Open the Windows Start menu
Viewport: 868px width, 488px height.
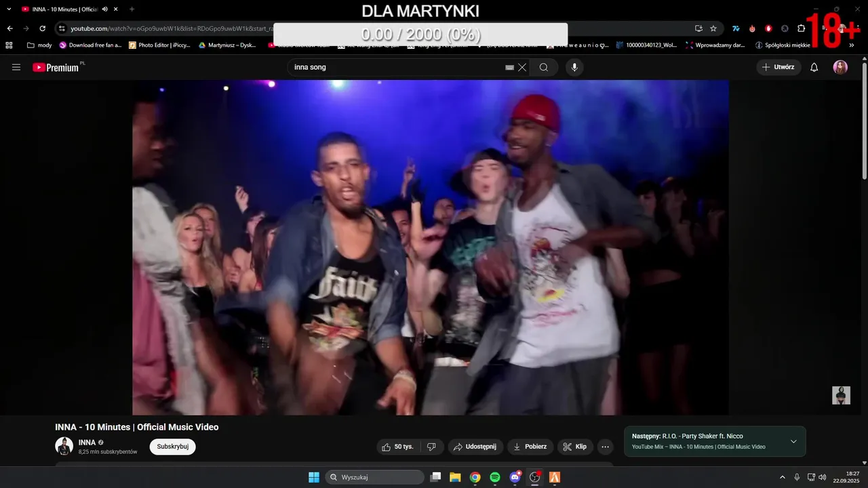(314, 477)
